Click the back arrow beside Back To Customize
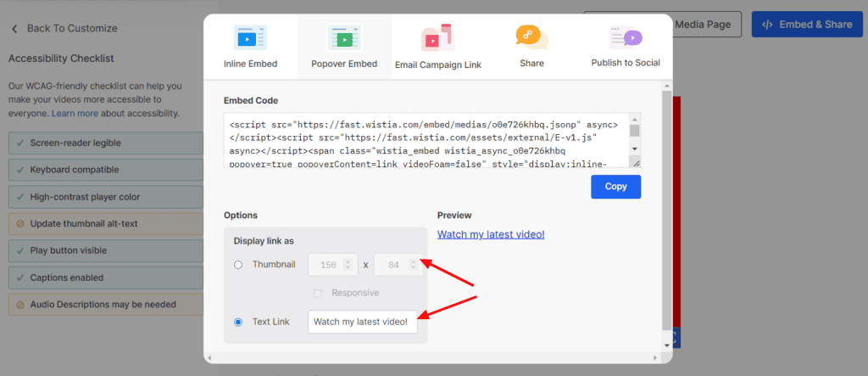The height and width of the screenshot is (376, 868). coord(15,28)
